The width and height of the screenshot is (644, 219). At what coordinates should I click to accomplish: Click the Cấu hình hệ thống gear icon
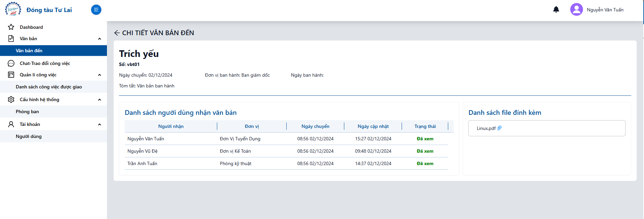[x=11, y=99]
